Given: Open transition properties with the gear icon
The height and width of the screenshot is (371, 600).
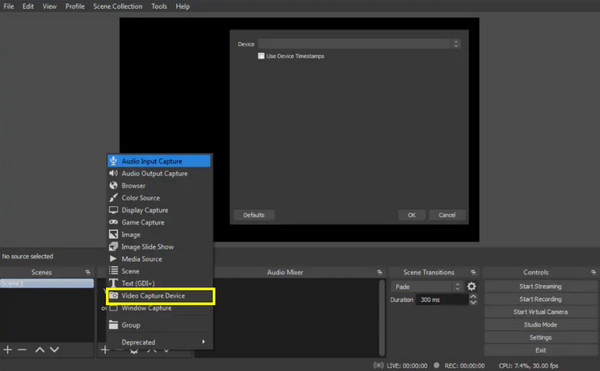Looking at the screenshot, I should [x=471, y=286].
